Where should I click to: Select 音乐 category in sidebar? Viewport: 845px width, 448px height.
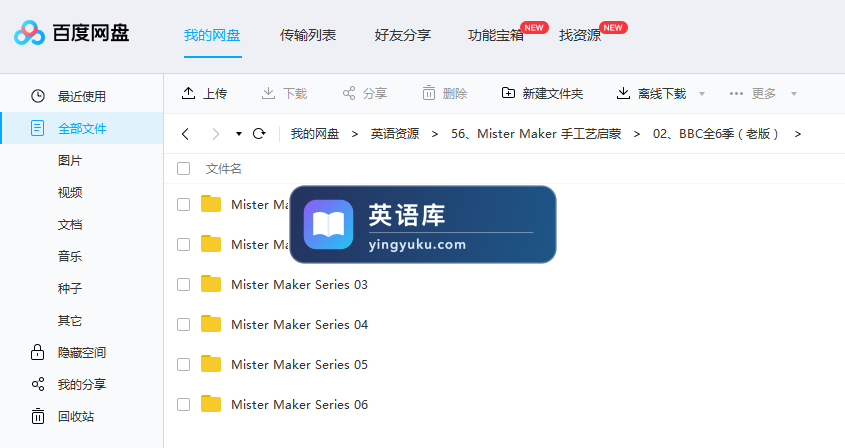click(x=70, y=256)
